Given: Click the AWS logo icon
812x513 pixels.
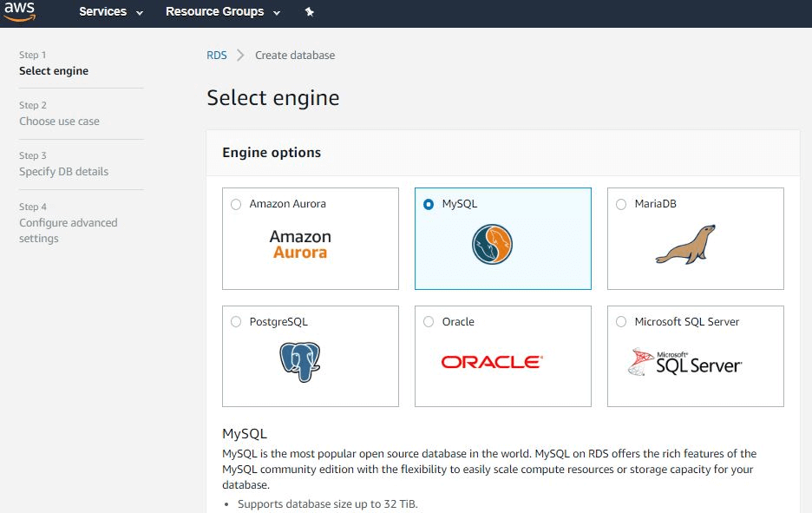Looking at the screenshot, I should (x=20, y=11).
